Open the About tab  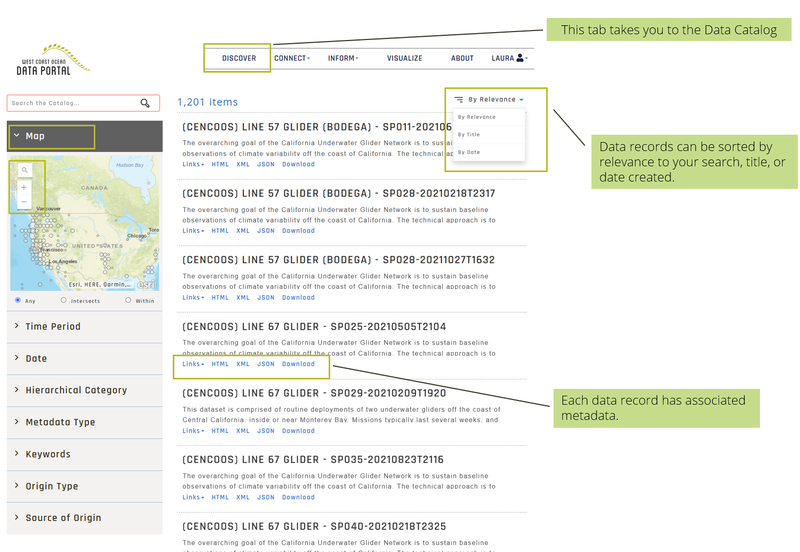pyautogui.click(x=462, y=58)
